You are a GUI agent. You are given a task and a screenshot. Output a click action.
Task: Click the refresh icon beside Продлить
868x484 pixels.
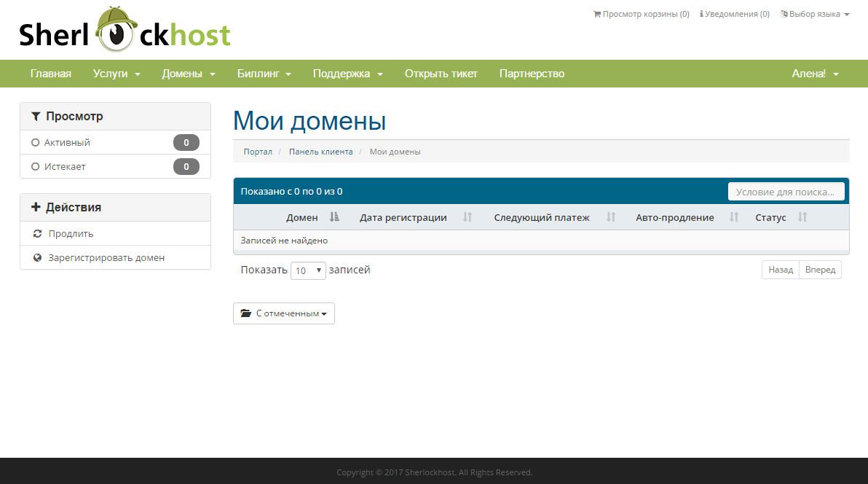[37, 233]
